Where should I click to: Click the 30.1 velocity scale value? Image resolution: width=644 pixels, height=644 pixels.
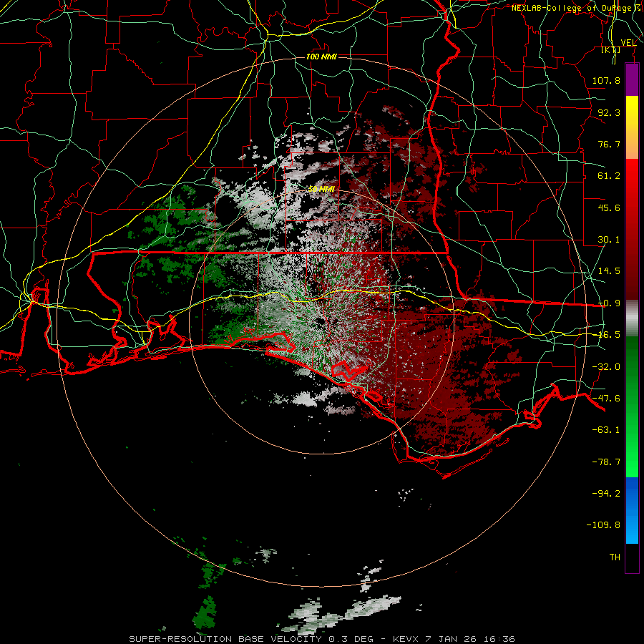coord(609,240)
